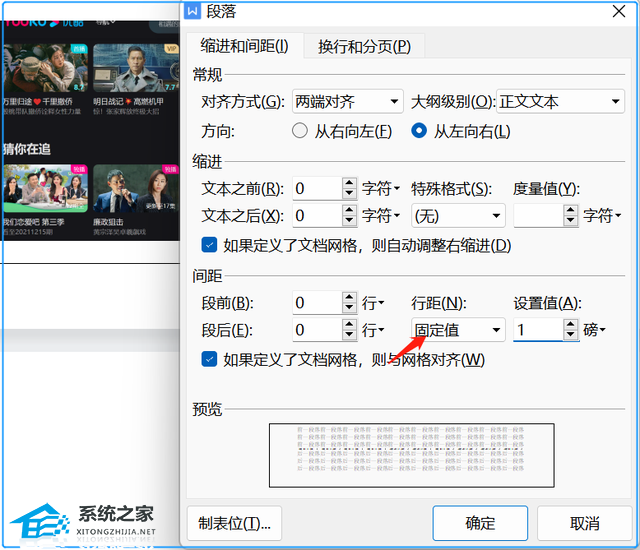Open the 万里归途 video thumbnail in Youku
Screen dimensions: 640x550
(44, 68)
